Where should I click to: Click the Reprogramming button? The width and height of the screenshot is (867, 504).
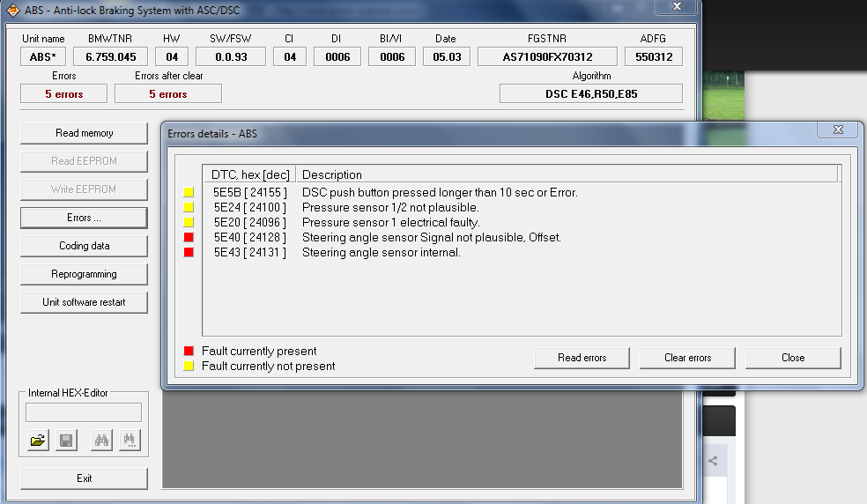[x=84, y=274]
